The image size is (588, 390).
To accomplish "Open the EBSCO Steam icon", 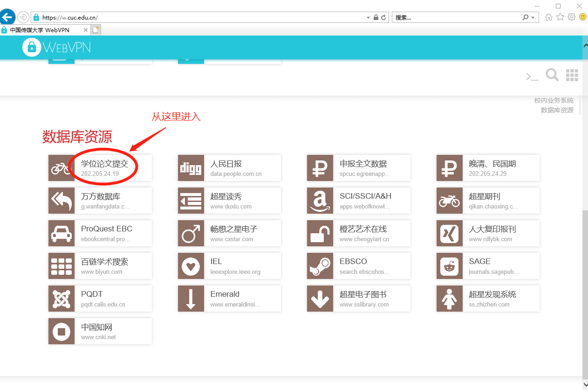I will point(320,266).
